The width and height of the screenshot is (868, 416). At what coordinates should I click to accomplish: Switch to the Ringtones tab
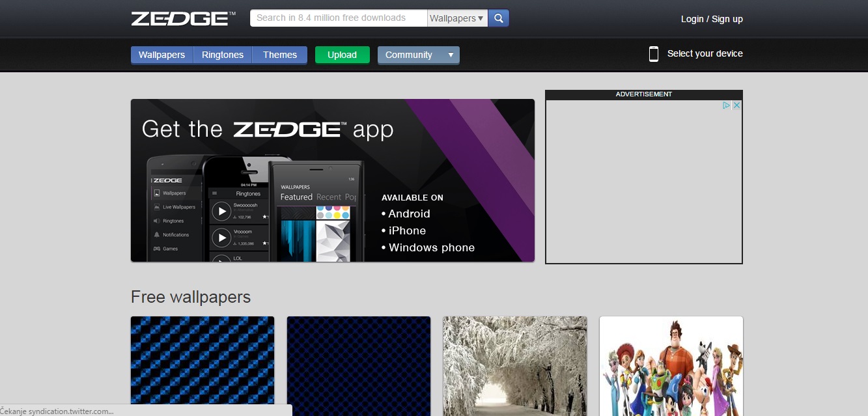(223, 55)
